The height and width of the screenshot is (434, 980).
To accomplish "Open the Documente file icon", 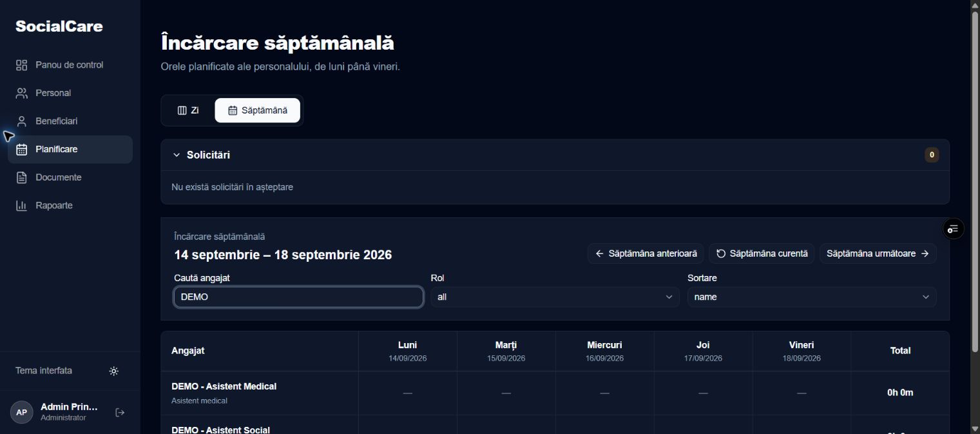I will coord(22,177).
